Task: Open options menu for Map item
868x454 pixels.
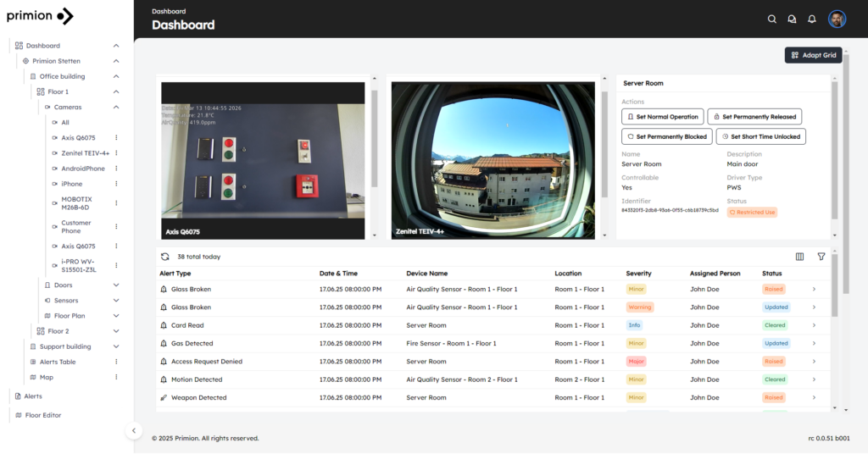Action: click(116, 377)
